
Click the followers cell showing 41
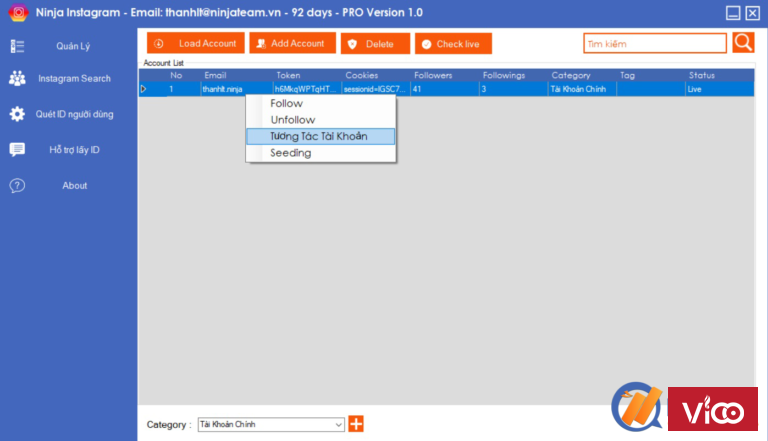(445, 89)
